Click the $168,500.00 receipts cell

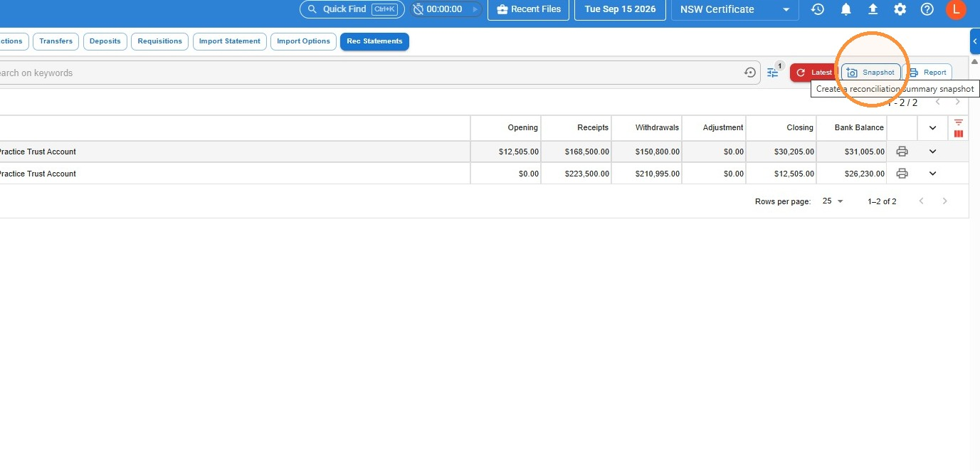click(576, 152)
